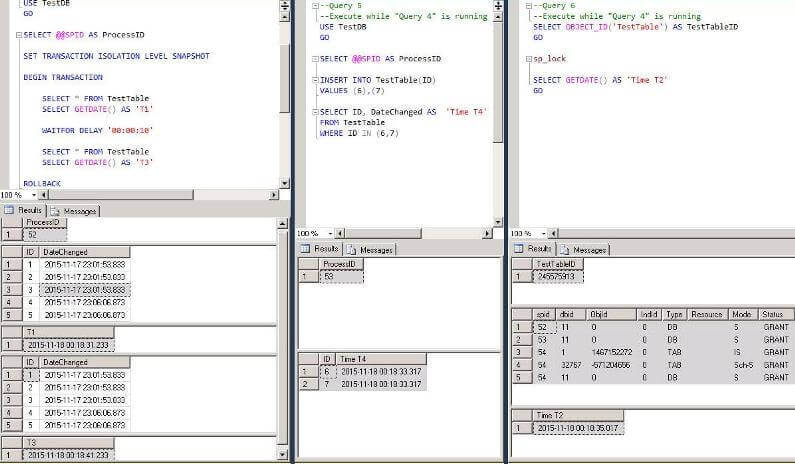The height and width of the screenshot is (464, 795).
Task: Click right arrow of left editor horizontal scrollbar
Action: 274,195
